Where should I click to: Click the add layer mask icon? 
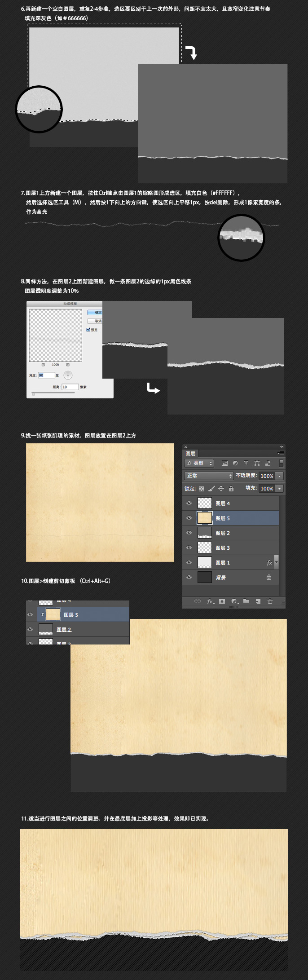click(222, 601)
